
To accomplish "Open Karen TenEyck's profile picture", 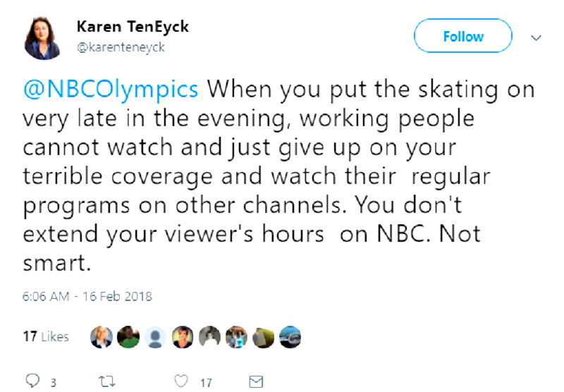I will 44,38.
